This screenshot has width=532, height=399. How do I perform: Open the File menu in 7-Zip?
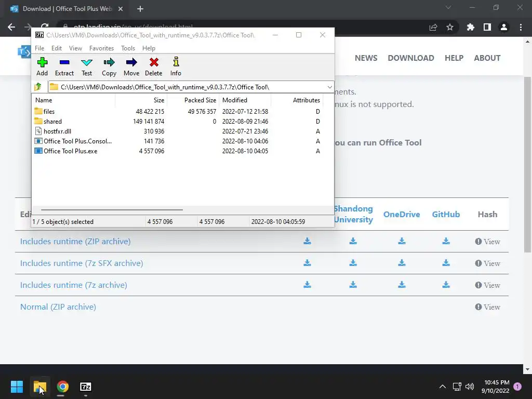39,48
